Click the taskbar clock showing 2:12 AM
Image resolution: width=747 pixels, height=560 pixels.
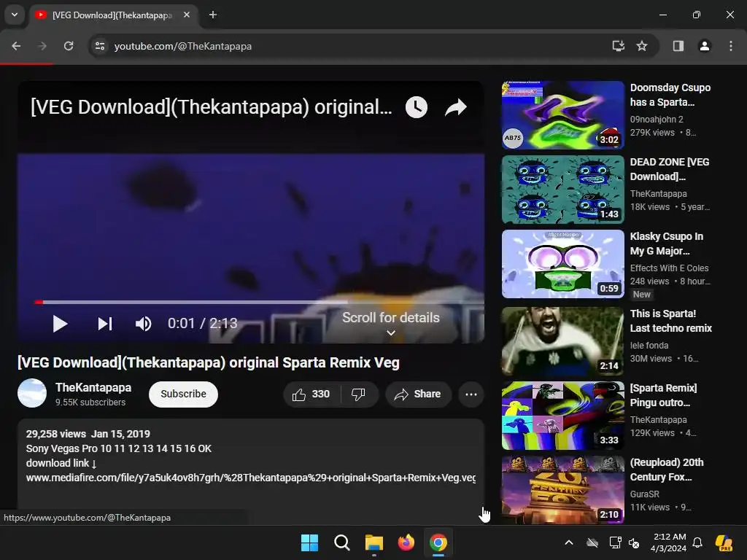[x=670, y=542]
